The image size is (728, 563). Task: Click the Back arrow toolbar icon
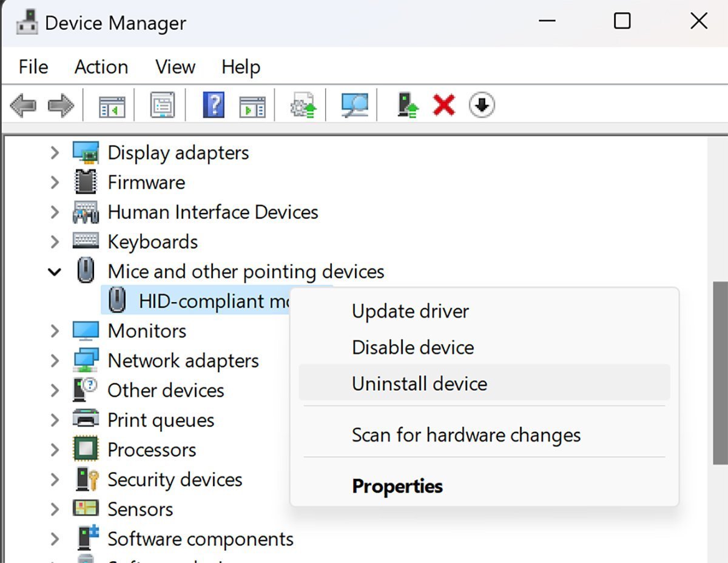[x=23, y=106]
